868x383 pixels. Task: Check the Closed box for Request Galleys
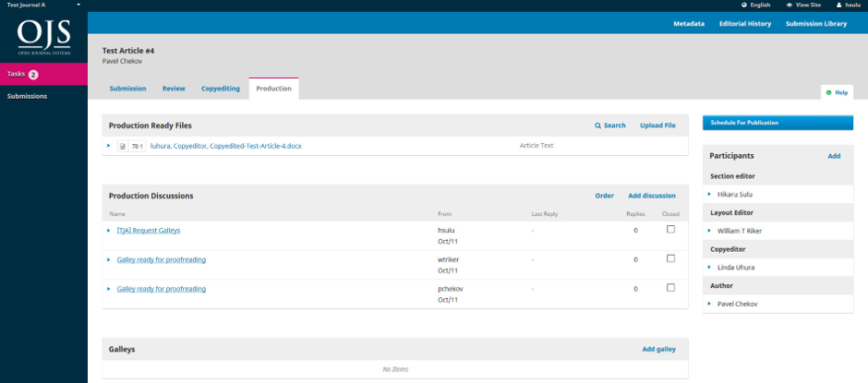670,229
